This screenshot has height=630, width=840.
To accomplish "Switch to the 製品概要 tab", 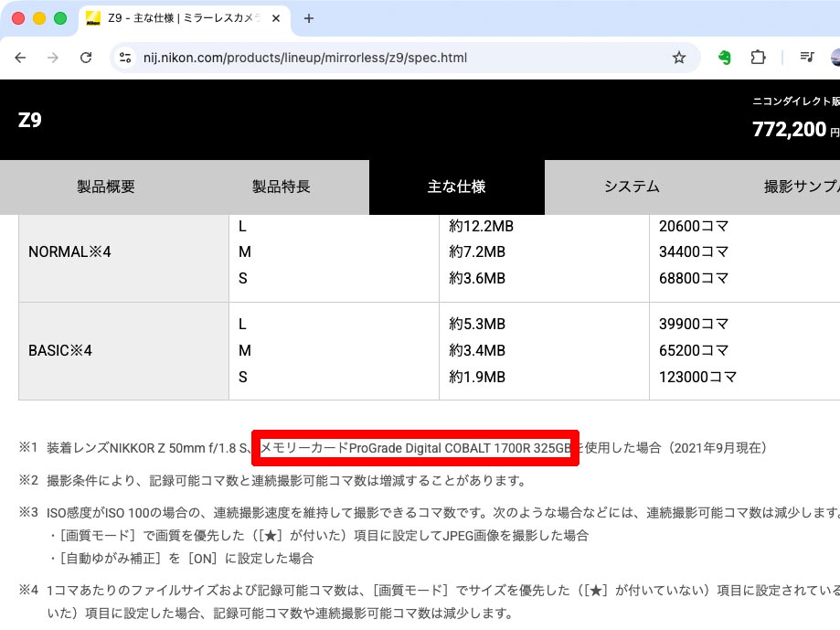I will pyautogui.click(x=105, y=187).
